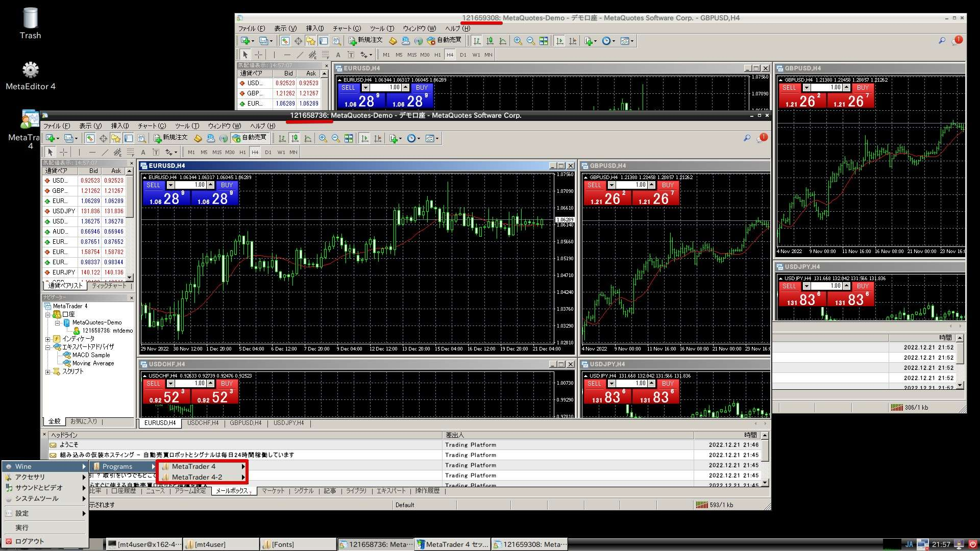This screenshot has width=980, height=551.
Task: Select MetaTrader 4-2 in Programs submenu
Action: point(202,477)
